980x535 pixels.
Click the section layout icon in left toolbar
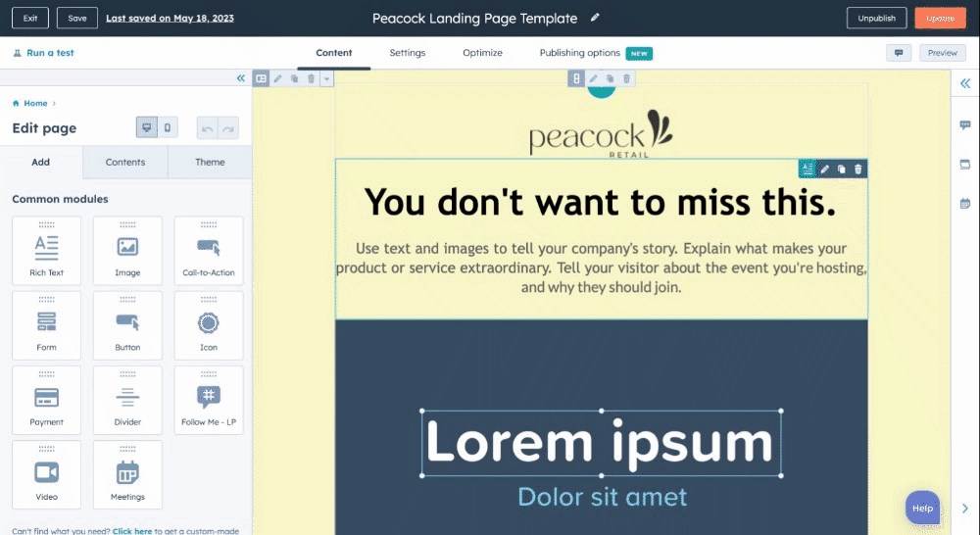(262, 78)
